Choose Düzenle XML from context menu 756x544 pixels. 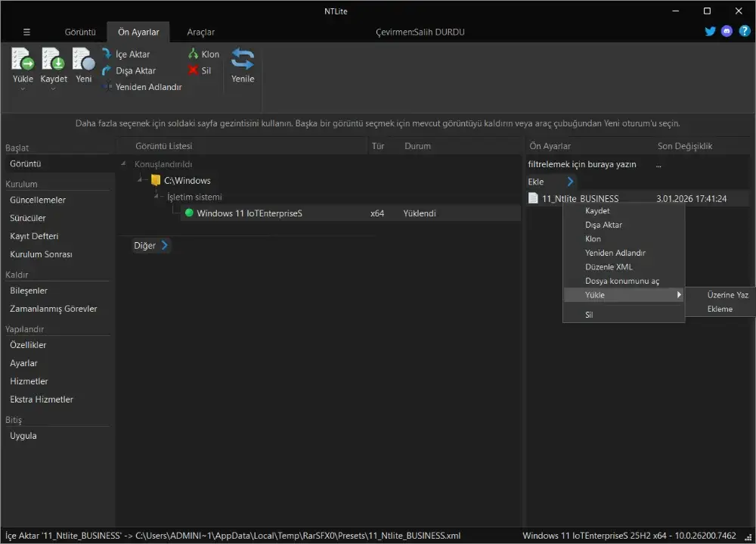click(x=609, y=267)
